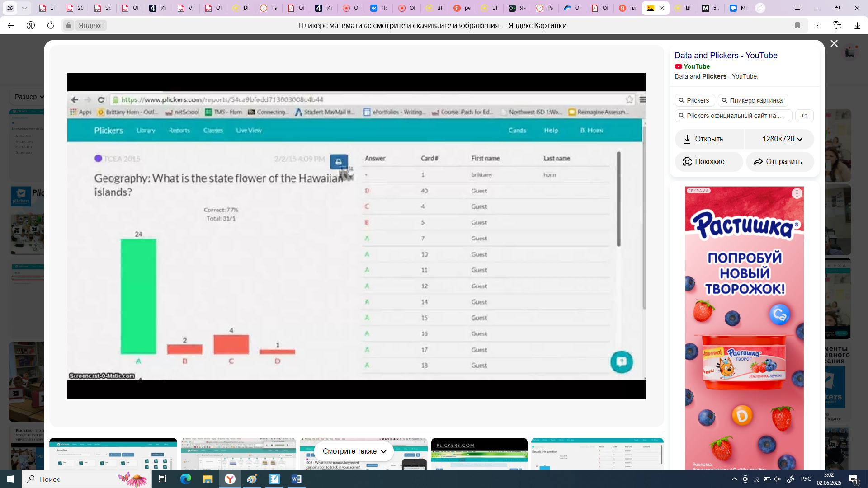The image size is (868, 488).
Task: Search Plickers официальный сайт chip
Action: [x=733, y=116]
